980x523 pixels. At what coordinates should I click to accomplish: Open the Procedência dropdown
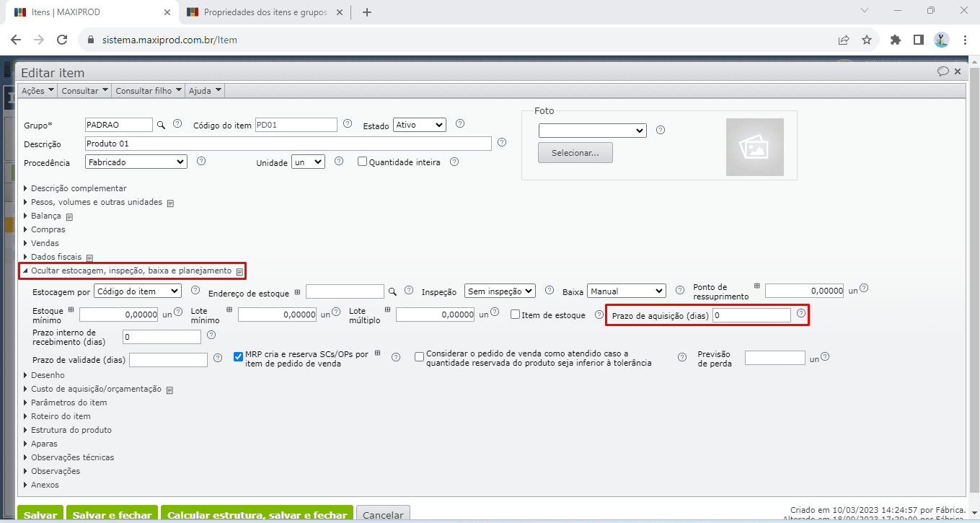(x=136, y=162)
